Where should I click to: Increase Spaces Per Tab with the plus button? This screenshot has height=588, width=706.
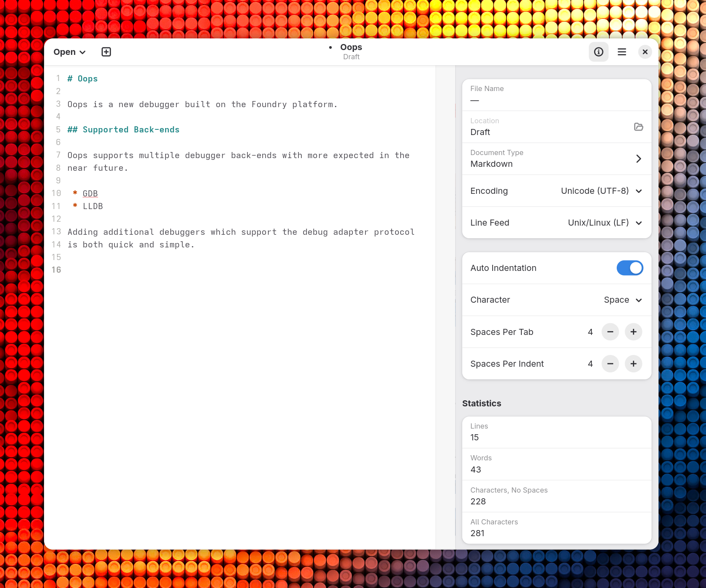tap(633, 331)
